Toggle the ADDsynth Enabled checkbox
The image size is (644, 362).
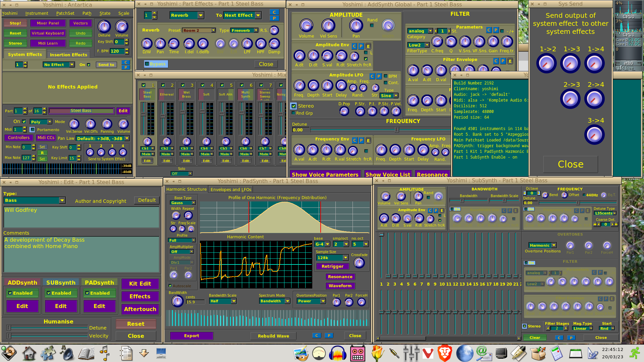coord(10,293)
